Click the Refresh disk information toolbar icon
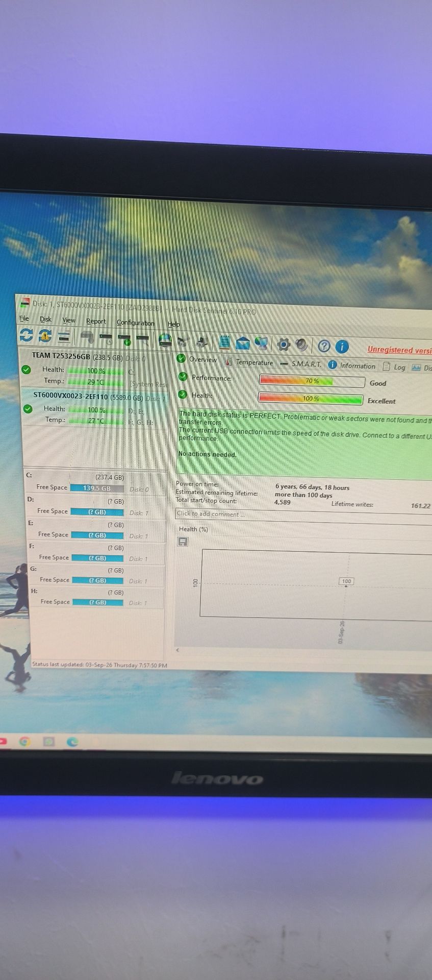432x980 pixels. [26, 335]
